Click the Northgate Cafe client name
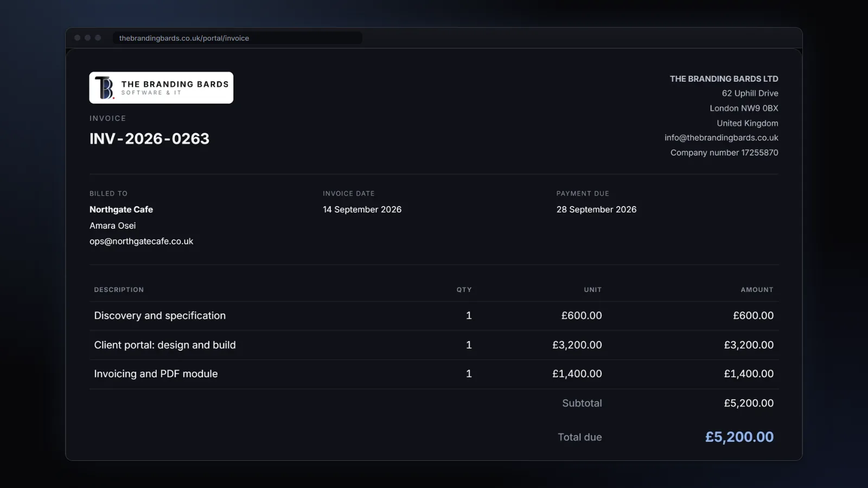This screenshot has height=488, width=868. pyautogui.click(x=121, y=209)
